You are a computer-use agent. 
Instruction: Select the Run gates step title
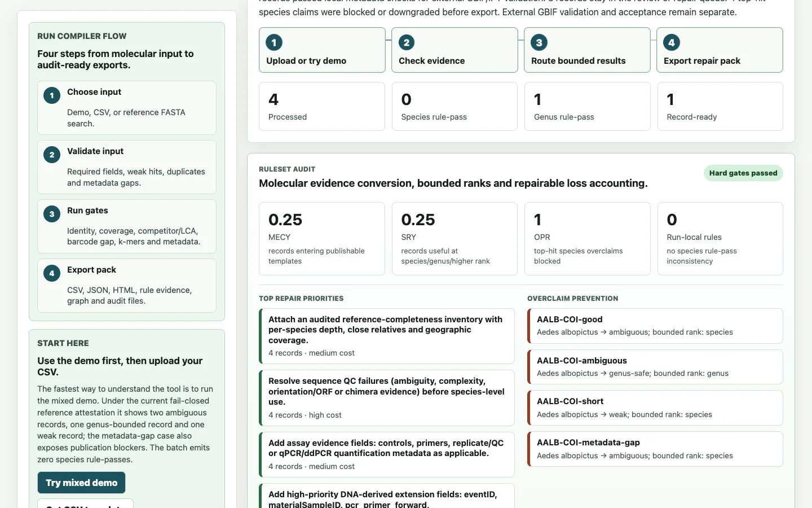click(87, 211)
